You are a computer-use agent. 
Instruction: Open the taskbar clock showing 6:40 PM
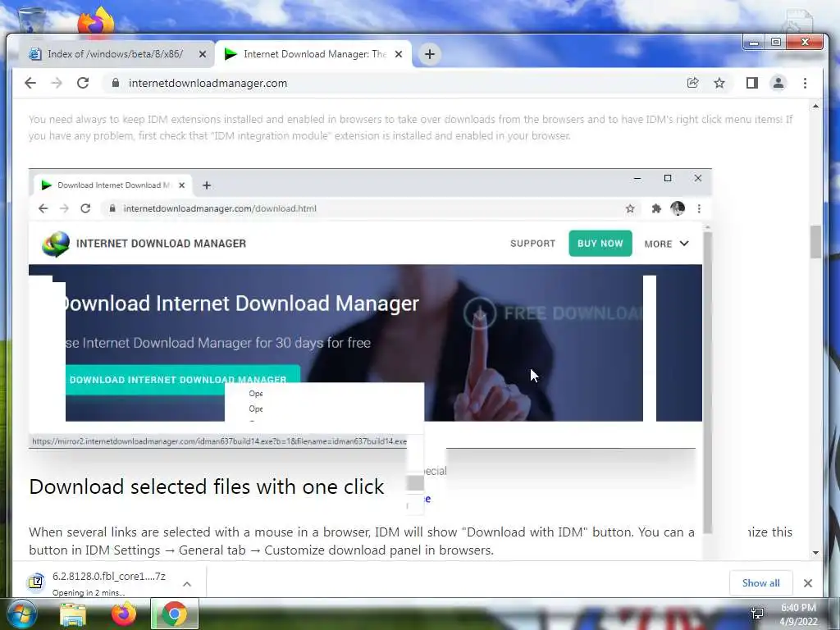coord(799,614)
